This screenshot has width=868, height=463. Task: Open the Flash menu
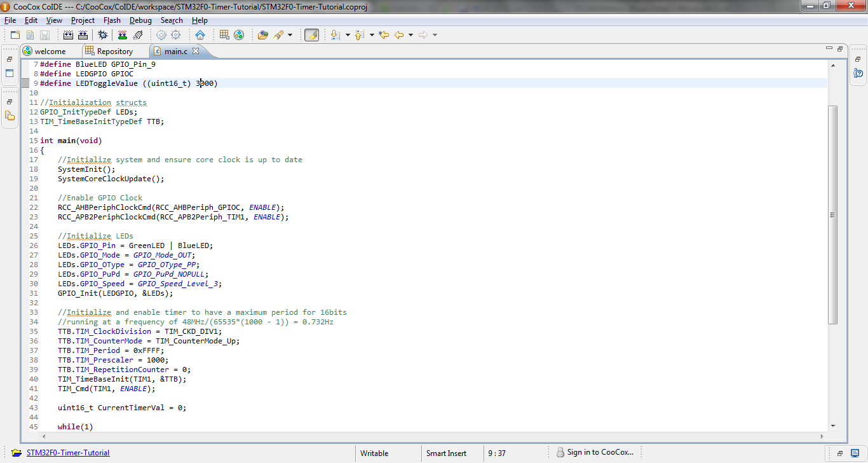(x=112, y=20)
